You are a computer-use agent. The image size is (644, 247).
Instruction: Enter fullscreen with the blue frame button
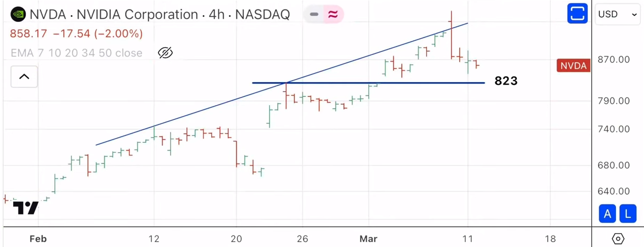click(x=577, y=14)
